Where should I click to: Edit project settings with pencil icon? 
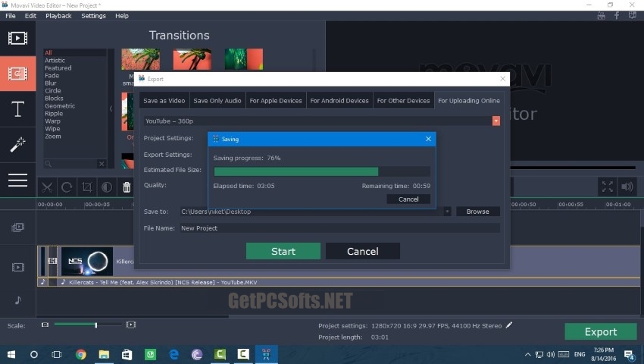509,325
